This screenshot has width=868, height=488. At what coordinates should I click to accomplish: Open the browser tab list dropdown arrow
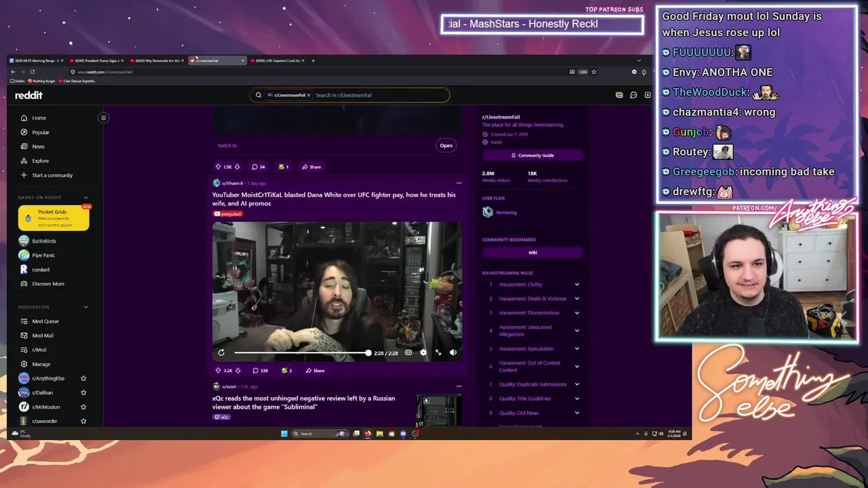tap(638, 60)
